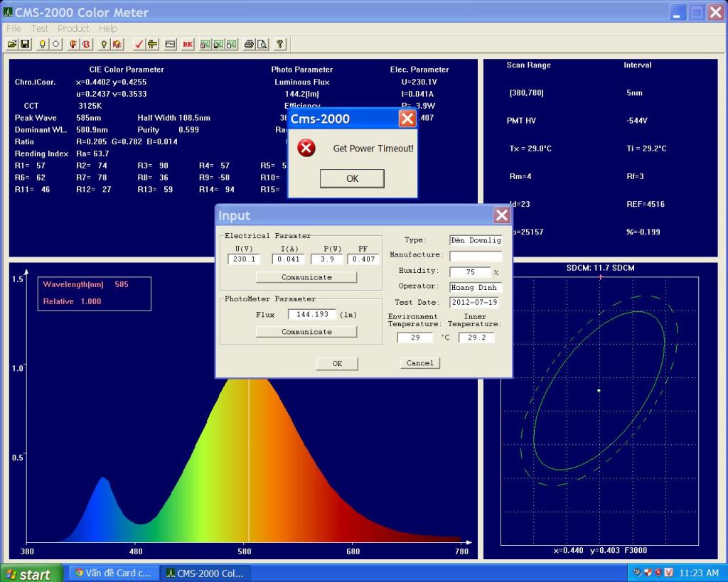Click the white circle toolbar icon
728x582 pixels.
point(56,44)
